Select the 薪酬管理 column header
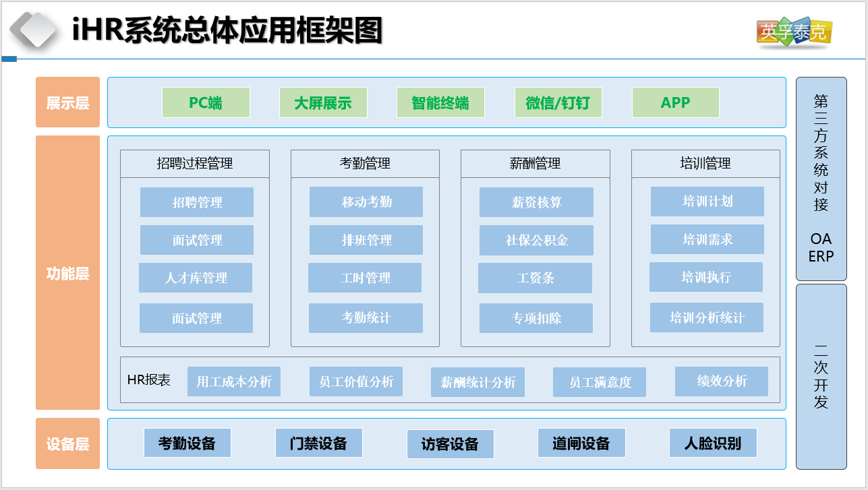The image size is (868, 490). click(536, 164)
